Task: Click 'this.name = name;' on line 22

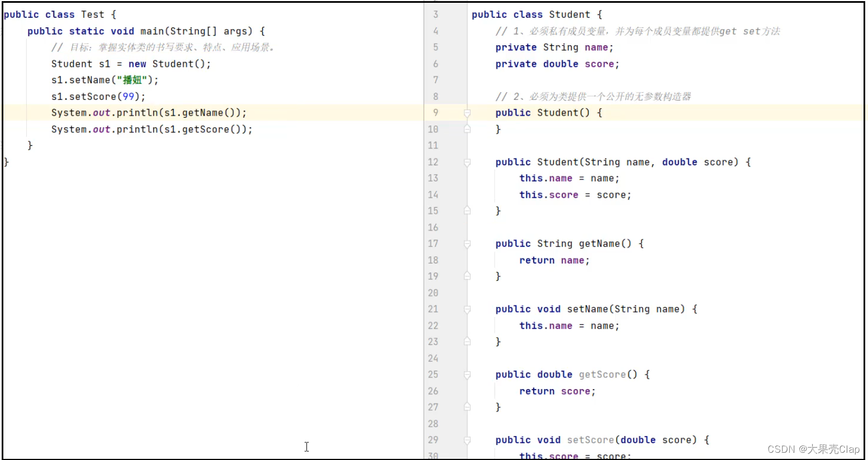Action: pos(569,325)
